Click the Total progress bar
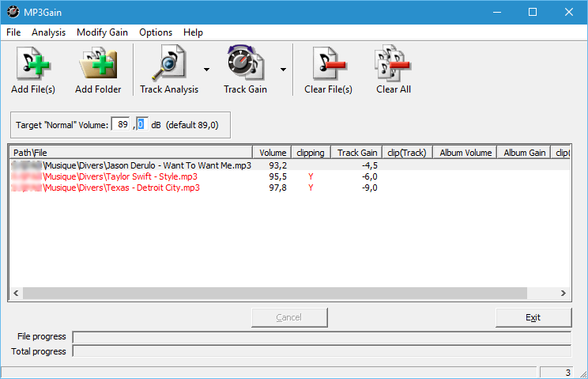The image size is (588, 379). pyautogui.click(x=322, y=351)
